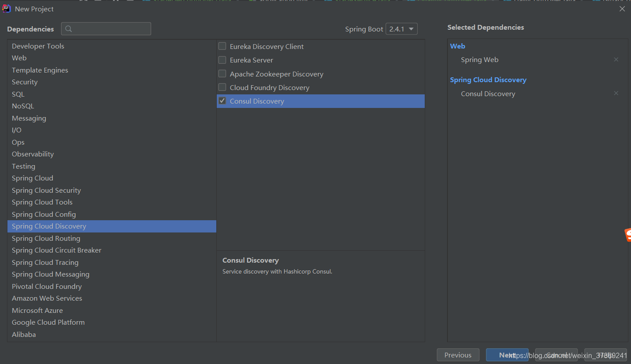631x364 pixels.
Task: Select Template Engines category
Action: [x=112, y=70]
